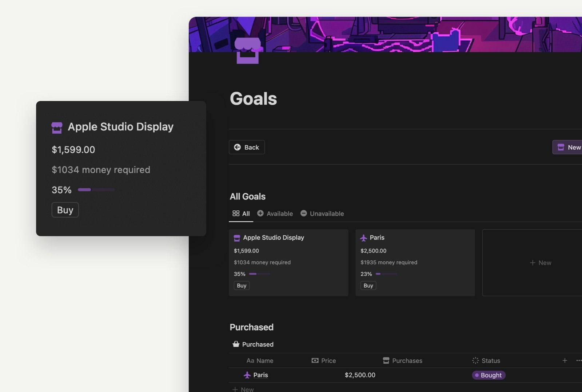Click the grid icon beside the All filter
Screen dimensions: 582x392
point(235,213)
